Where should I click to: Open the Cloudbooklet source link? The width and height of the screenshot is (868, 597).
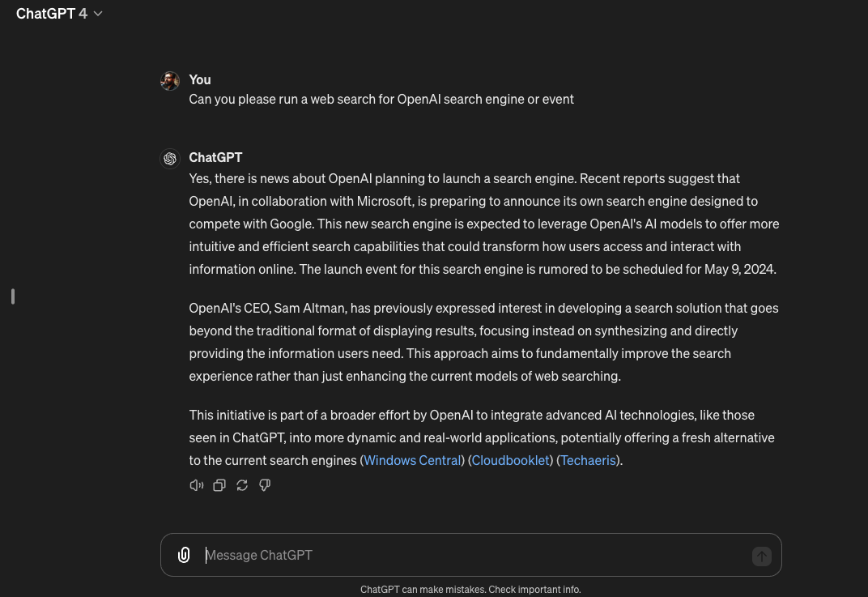click(512, 460)
